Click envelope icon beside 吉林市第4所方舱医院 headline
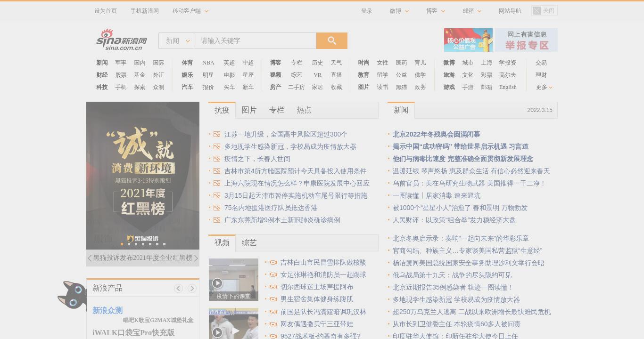Viewport: 644px width, 339px height. pos(217,171)
